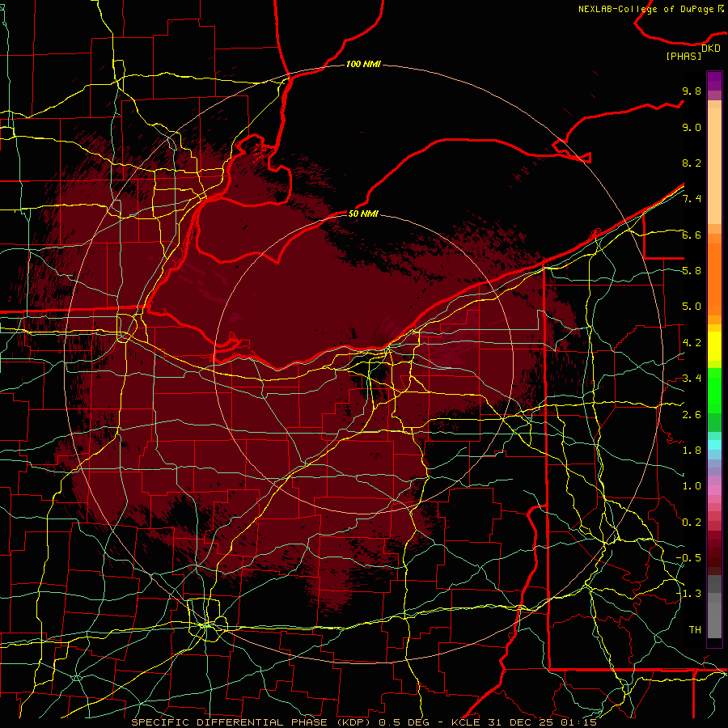Viewport: 728px width, 728px height.
Task: Pick the gray segment of the color bar
Action: [x=714, y=607]
